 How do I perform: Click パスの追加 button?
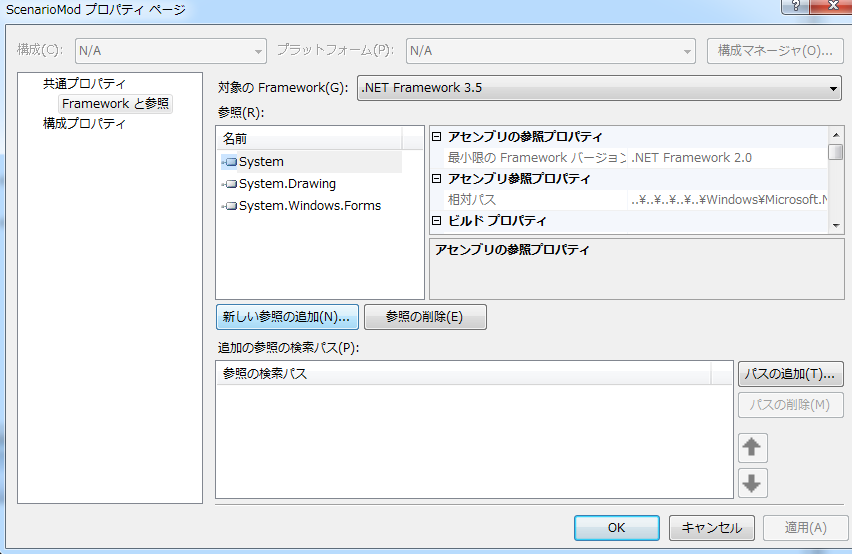click(x=790, y=374)
